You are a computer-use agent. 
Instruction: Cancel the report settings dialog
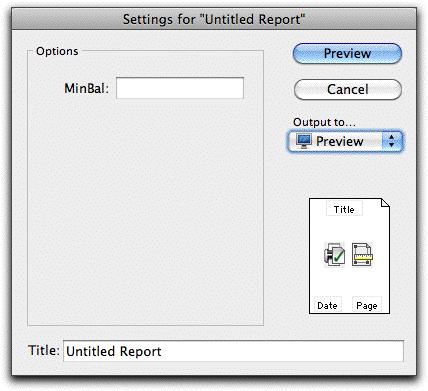click(x=348, y=89)
